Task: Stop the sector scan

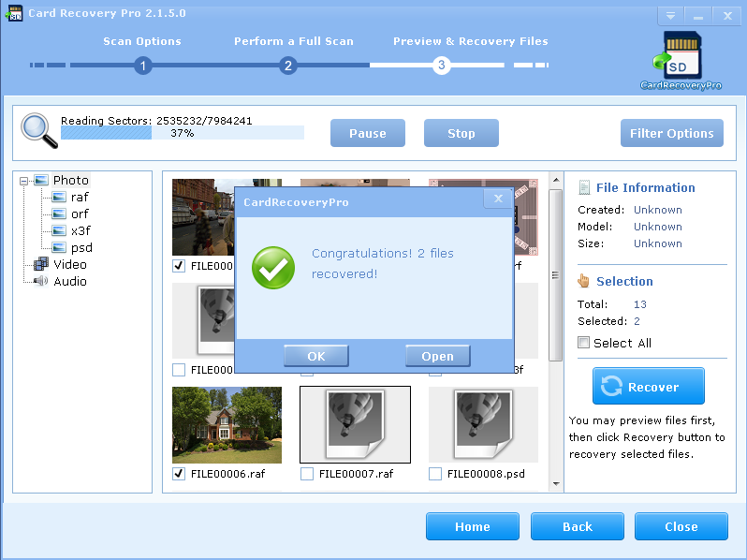Action: (461, 133)
